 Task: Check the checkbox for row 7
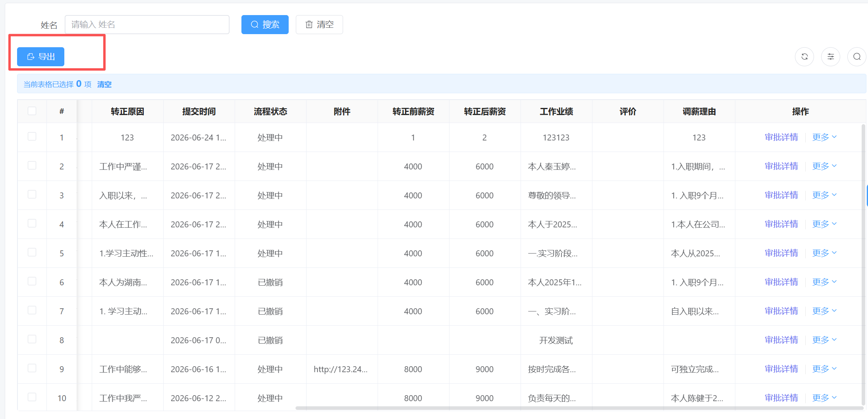click(32, 310)
